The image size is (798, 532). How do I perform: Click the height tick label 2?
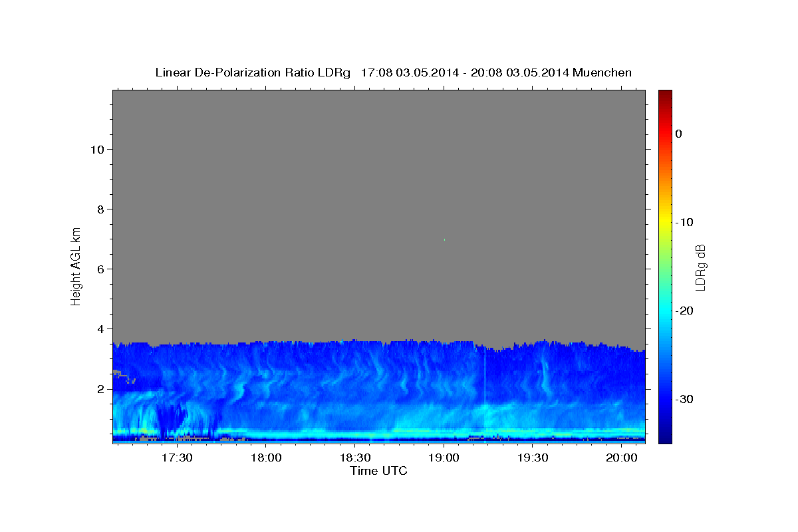point(100,388)
